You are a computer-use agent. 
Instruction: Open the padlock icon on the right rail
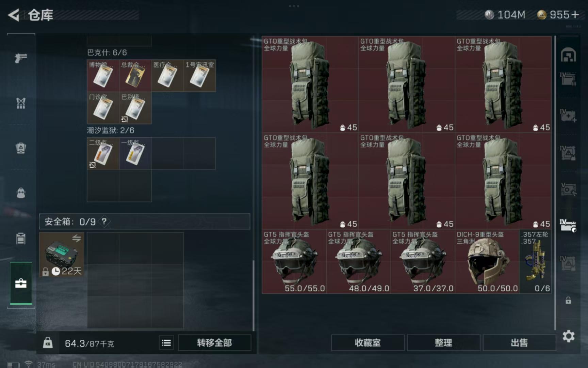pos(568,301)
